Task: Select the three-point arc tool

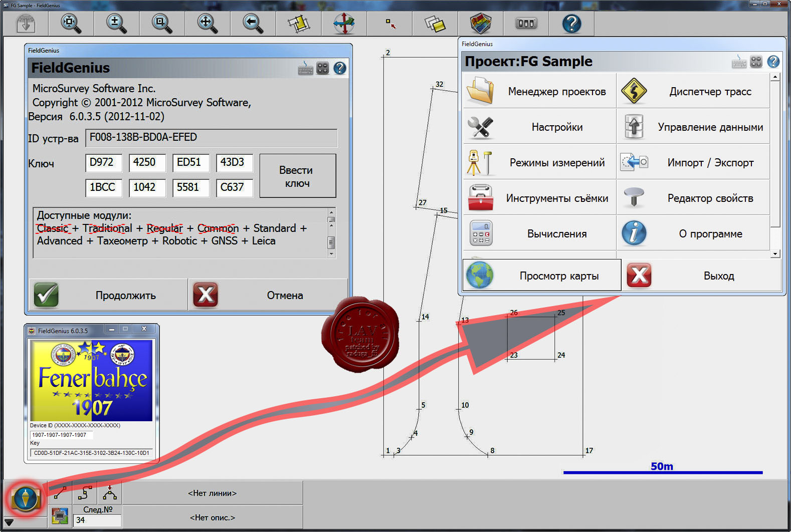Action: 109,493
